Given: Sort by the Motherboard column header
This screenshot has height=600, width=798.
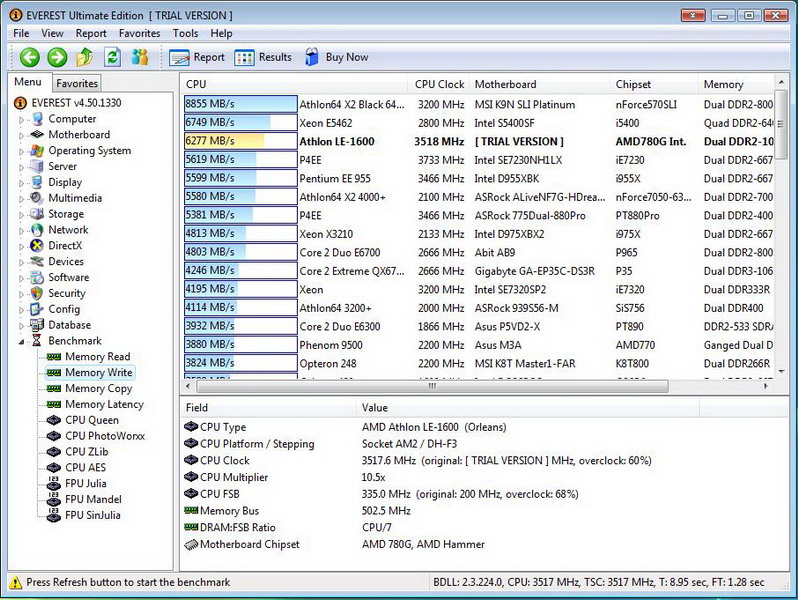Looking at the screenshot, I should (539, 84).
